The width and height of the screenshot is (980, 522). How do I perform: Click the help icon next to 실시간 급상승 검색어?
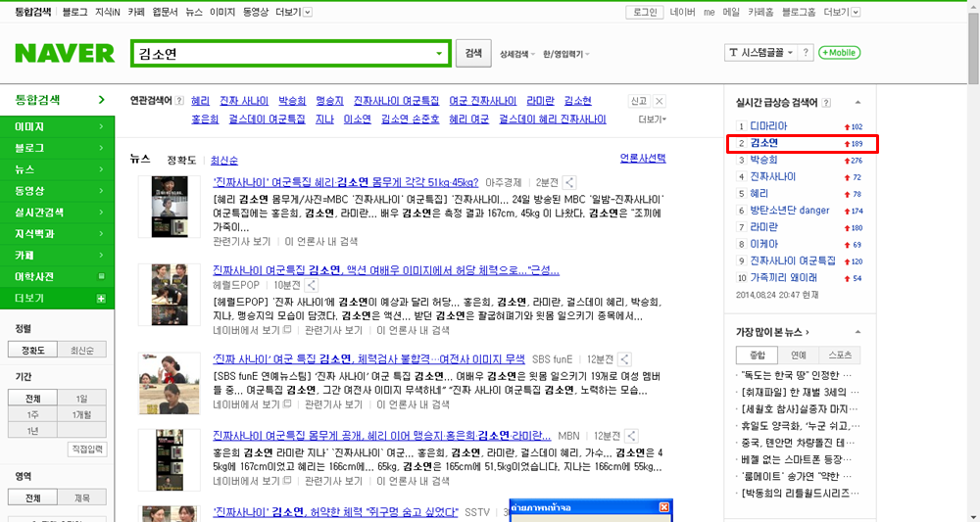click(826, 103)
